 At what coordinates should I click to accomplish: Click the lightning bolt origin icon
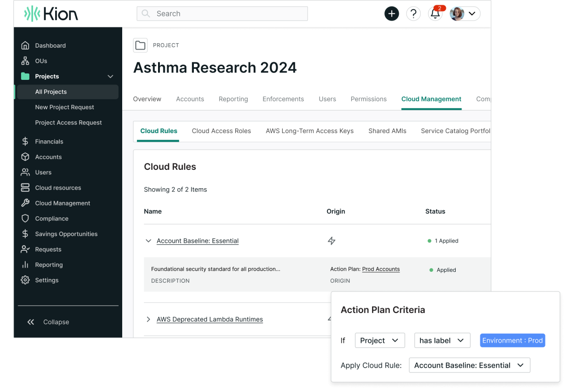332,241
